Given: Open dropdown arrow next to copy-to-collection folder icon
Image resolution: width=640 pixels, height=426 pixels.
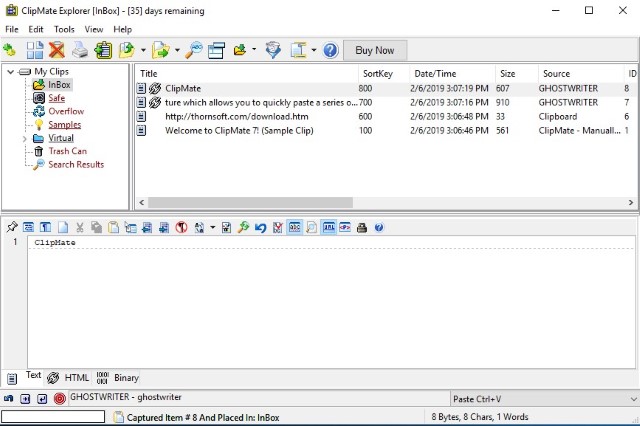Looking at the screenshot, I should pos(177,50).
